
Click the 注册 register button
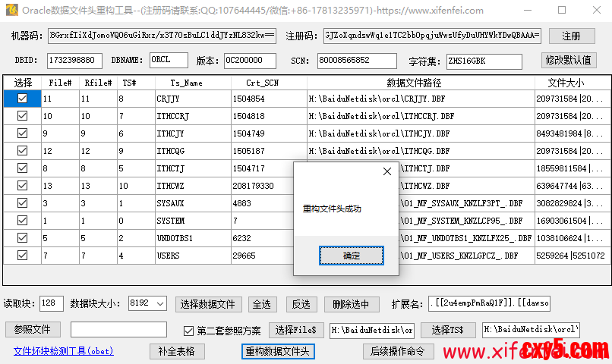click(x=572, y=36)
